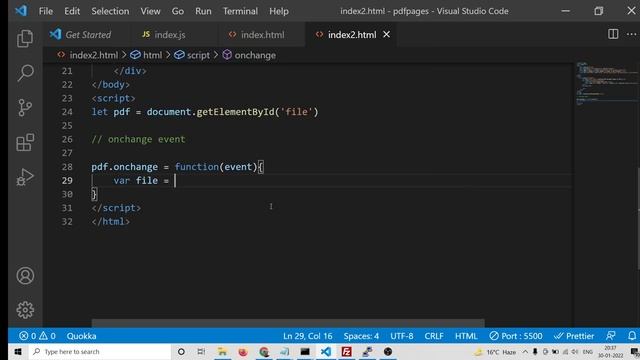The image size is (640, 360).
Task: Open the Explorer view in activity bar
Action: point(25,39)
